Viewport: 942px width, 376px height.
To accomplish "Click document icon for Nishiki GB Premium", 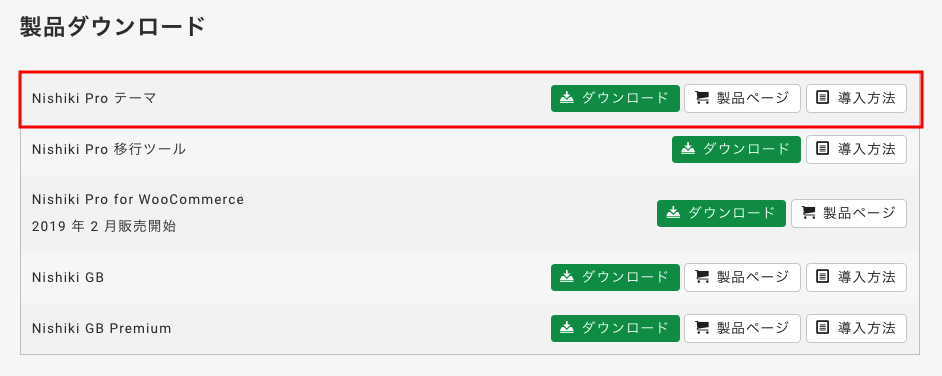I will point(823,328).
